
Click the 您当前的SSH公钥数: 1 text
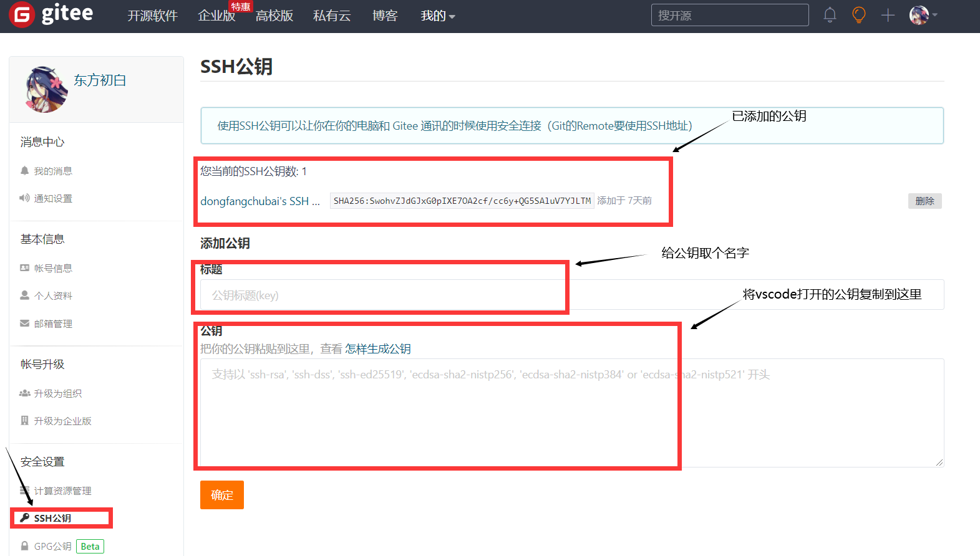[x=253, y=171]
